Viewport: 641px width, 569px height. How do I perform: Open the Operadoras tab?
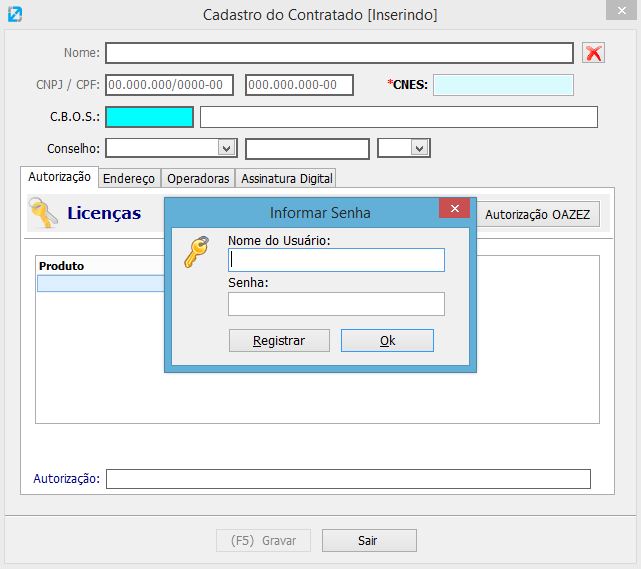(x=198, y=179)
